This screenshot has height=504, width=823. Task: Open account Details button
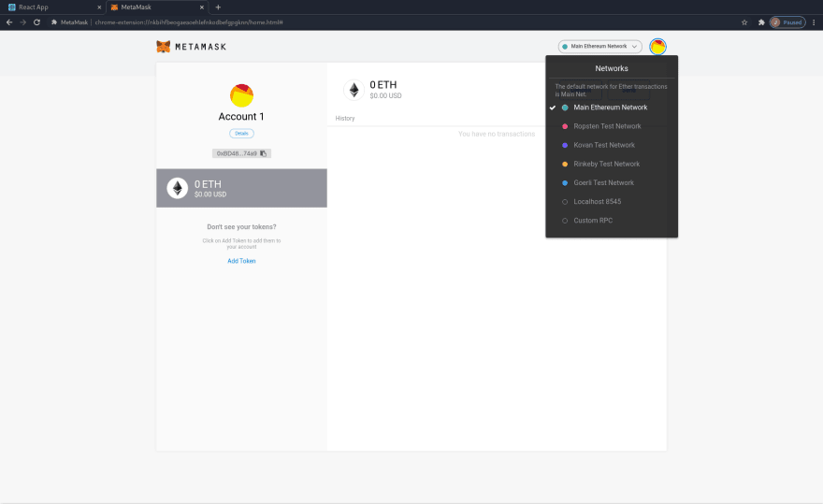(x=241, y=134)
